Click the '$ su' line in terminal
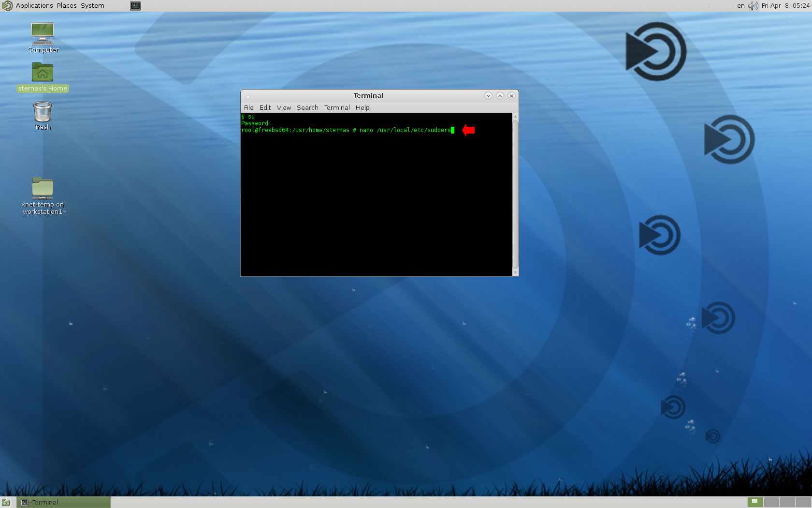Viewport: 812px width, 508px height. 248,117
